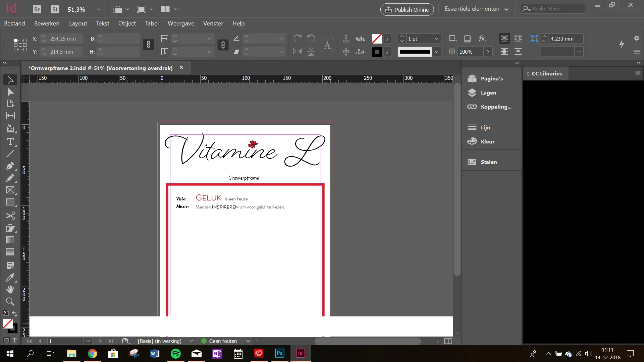Click the fill color swatch in toolbox
This screenshot has width=644, height=362.
(7, 323)
